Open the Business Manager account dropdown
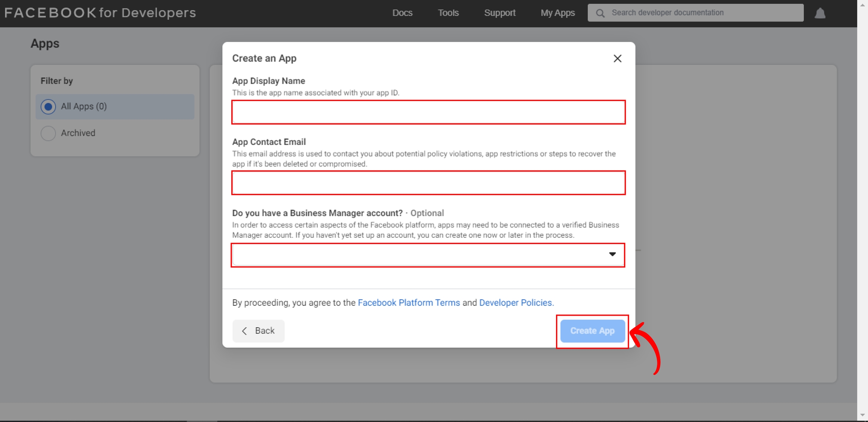The image size is (868, 422). click(418, 255)
